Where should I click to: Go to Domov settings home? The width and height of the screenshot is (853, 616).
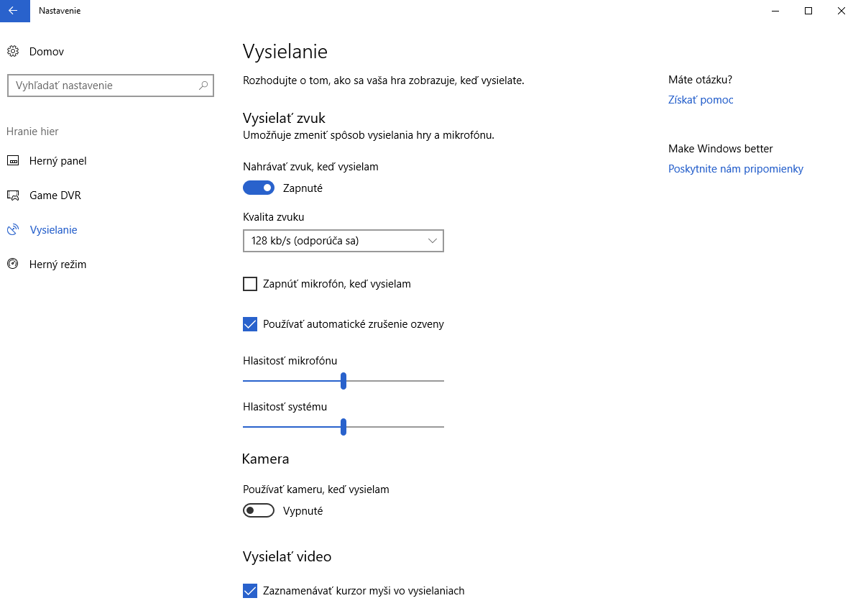click(x=46, y=51)
